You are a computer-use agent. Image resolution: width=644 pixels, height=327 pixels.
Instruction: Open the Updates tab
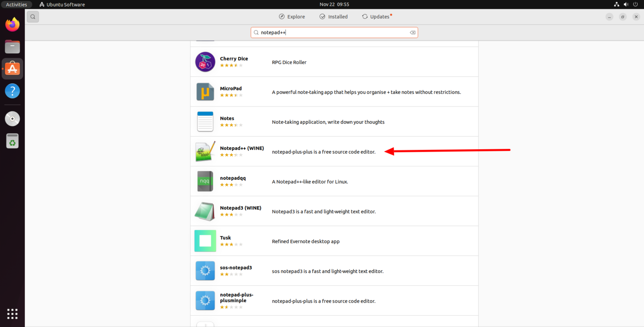click(x=377, y=16)
